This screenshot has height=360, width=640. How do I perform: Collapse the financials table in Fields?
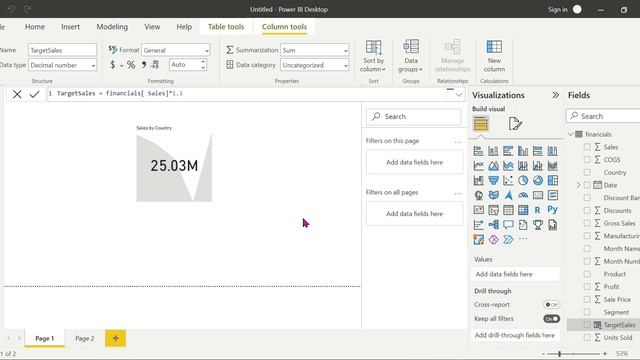(571, 134)
